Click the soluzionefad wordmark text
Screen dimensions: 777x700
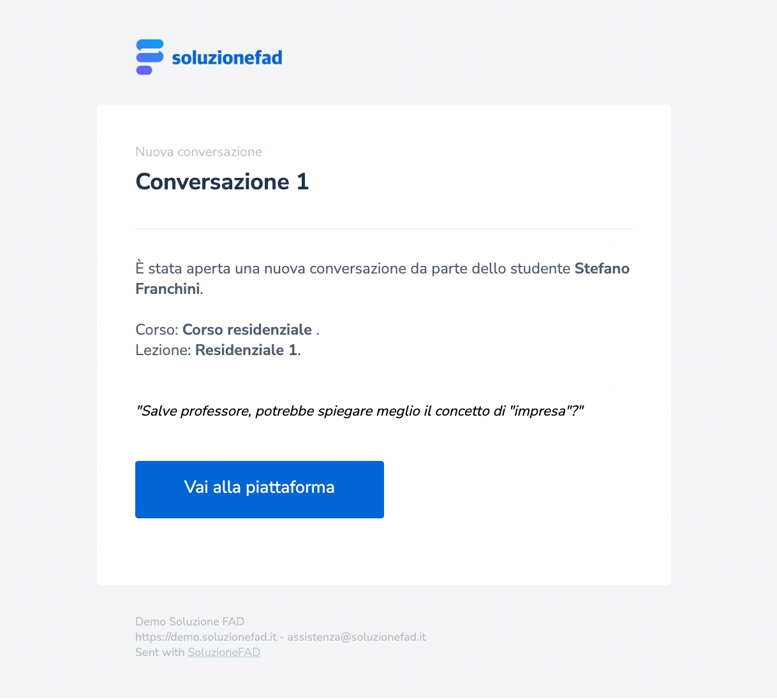[x=227, y=58]
